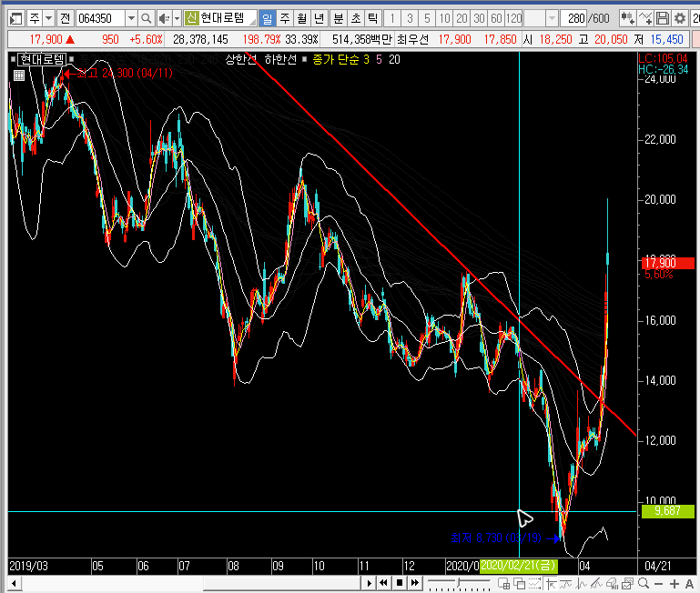Viewport: 700px width, 593px height.
Task: Expand the stock code history dropdown
Action: [131, 19]
